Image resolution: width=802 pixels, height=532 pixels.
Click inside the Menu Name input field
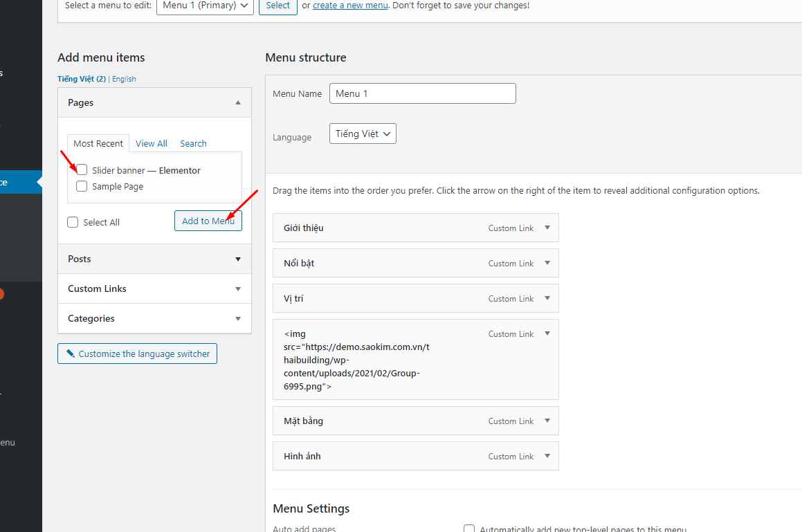422,93
